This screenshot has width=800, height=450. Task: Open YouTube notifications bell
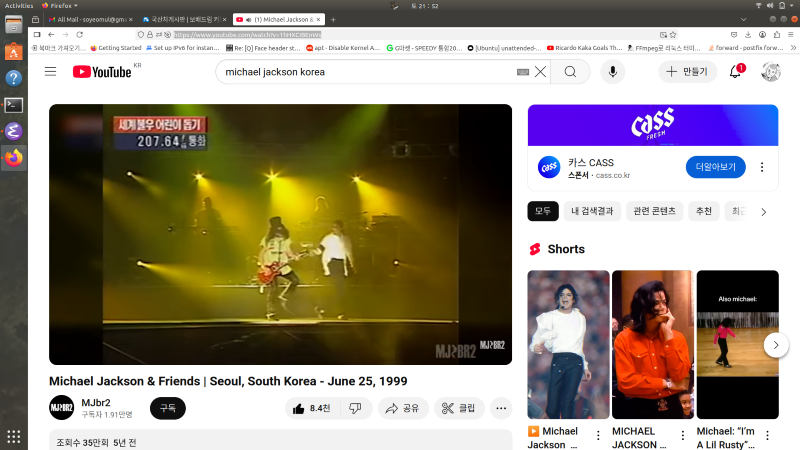(x=735, y=71)
